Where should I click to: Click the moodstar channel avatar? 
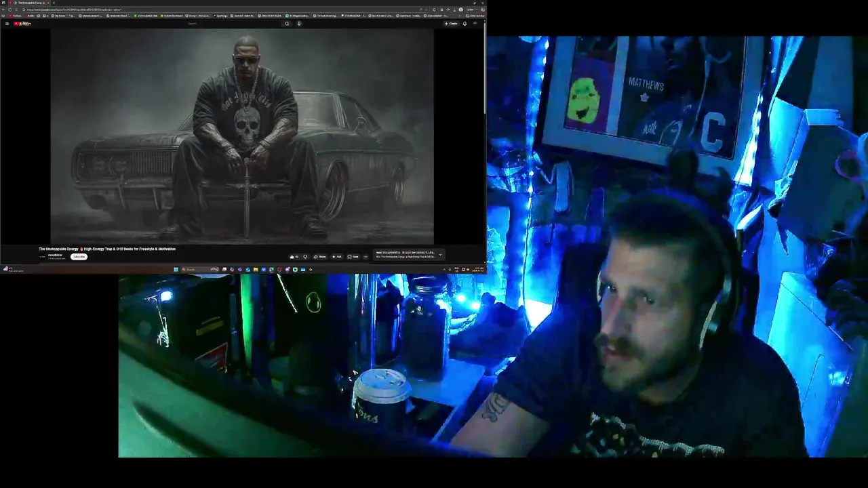[x=42, y=257]
